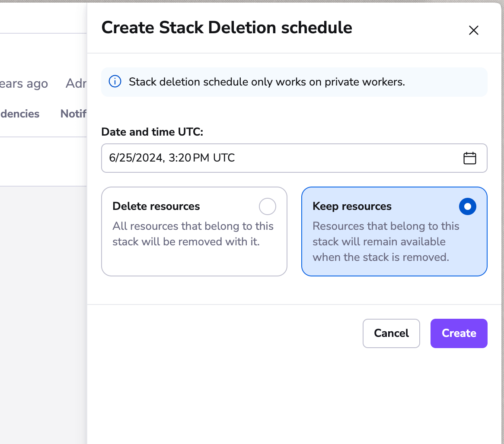The height and width of the screenshot is (444, 504).
Task: Select the Keep resources radio button
Action: (x=467, y=206)
